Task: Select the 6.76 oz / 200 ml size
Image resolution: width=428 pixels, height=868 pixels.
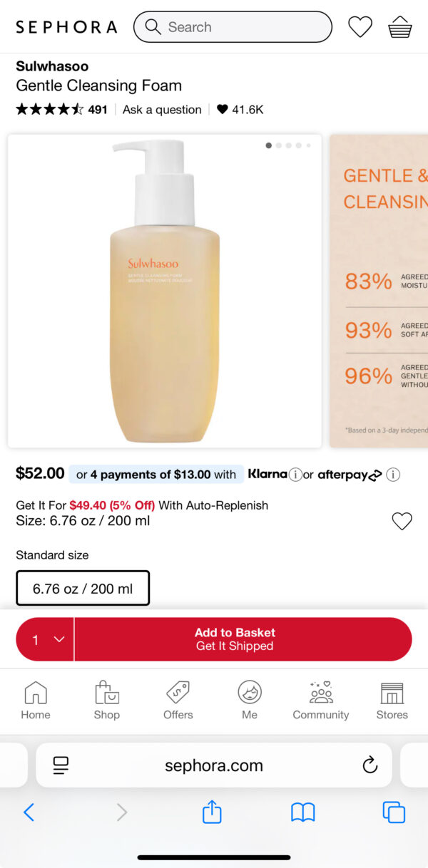Action: pos(83,589)
